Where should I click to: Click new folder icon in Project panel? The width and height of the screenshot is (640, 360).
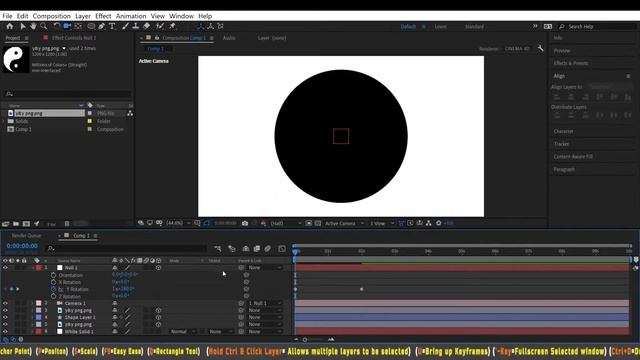point(16,224)
